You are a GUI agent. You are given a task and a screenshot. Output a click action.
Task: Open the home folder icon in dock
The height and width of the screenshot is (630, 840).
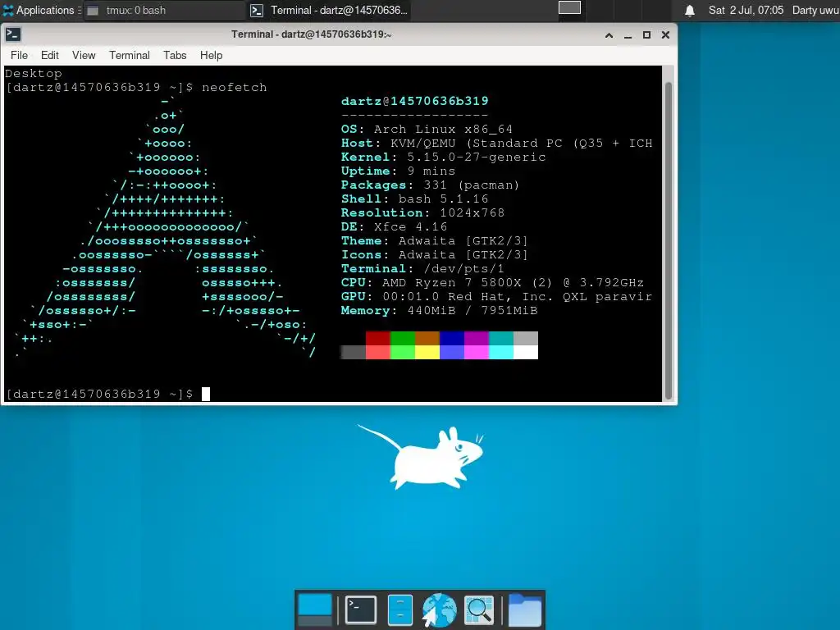tap(524, 609)
